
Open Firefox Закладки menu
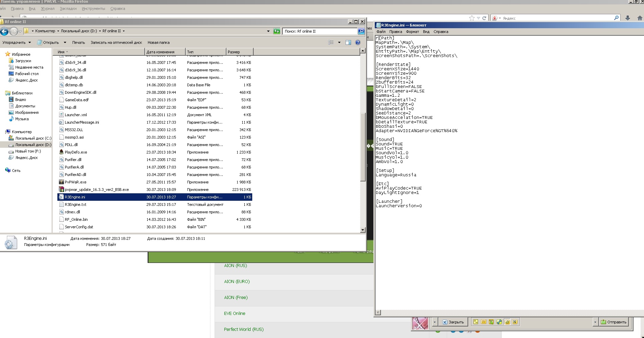68,8
